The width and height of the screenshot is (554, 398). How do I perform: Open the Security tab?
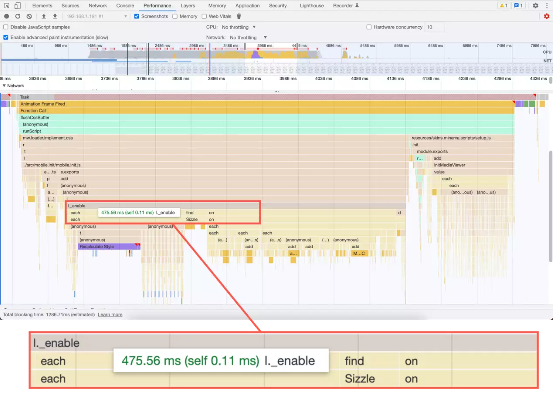278,5
